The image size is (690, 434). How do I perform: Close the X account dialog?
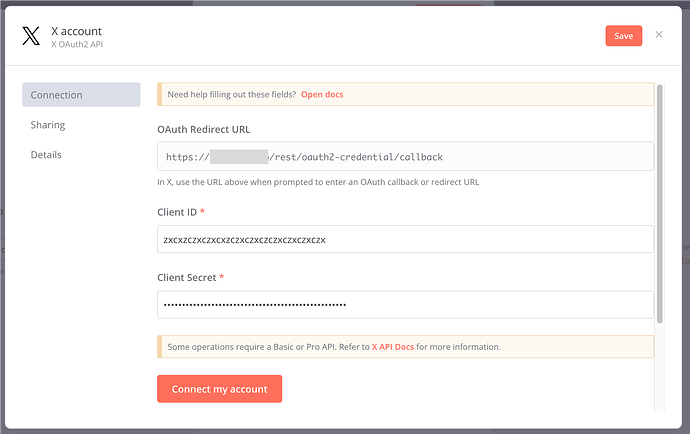tap(659, 35)
